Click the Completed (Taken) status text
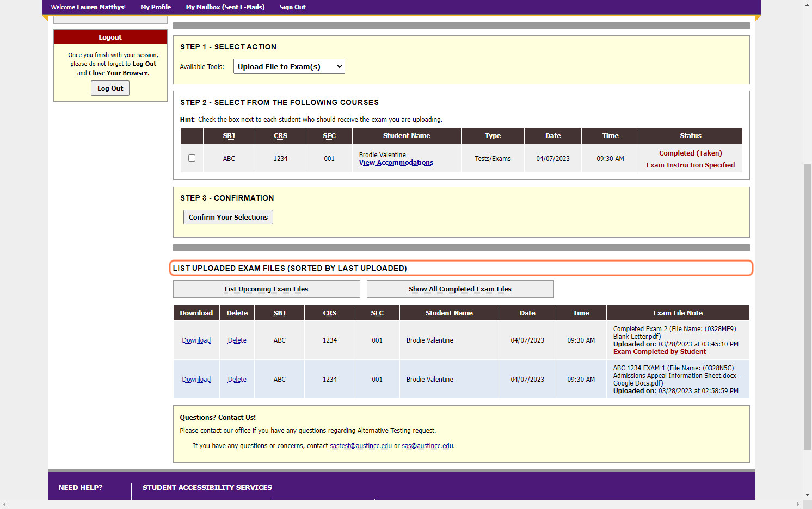Screen dimensions: 812x509 coord(691,153)
